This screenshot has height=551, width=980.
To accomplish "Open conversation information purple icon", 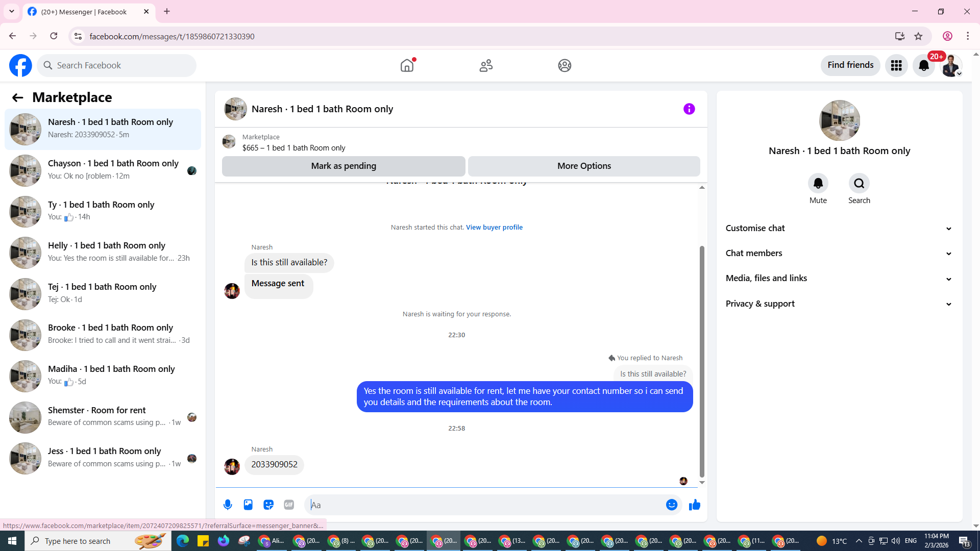I will click(x=689, y=109).
